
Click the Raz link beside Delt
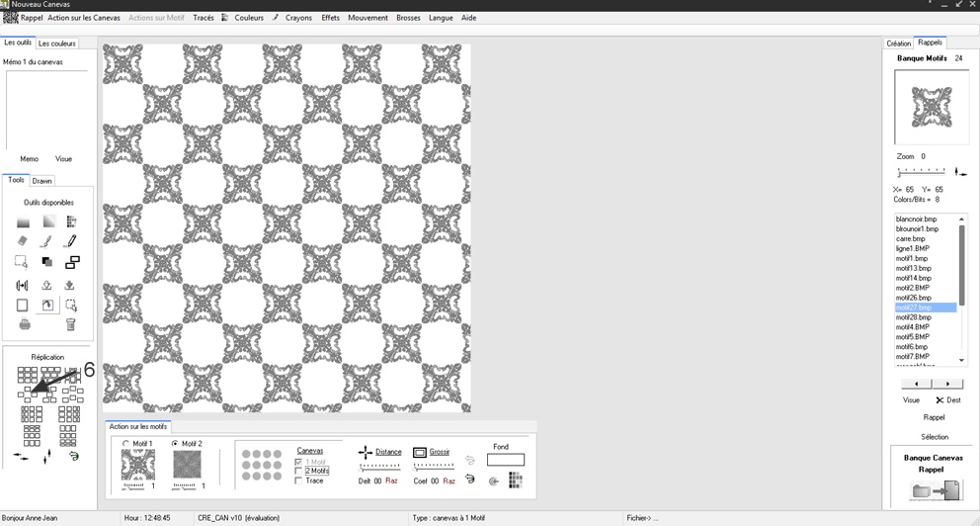click(x=392, y=481)
